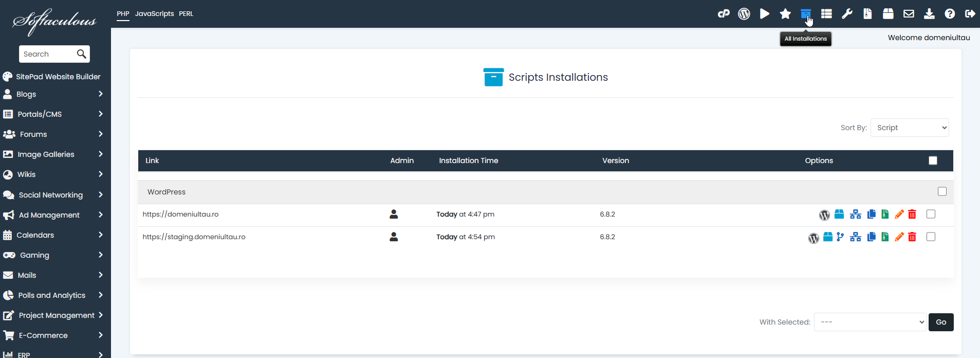The height and width of the screenshot is (358, 980).
Task: Click the blue box icon for staging.domeniultau.ro row
Action: tap(828, 237)
